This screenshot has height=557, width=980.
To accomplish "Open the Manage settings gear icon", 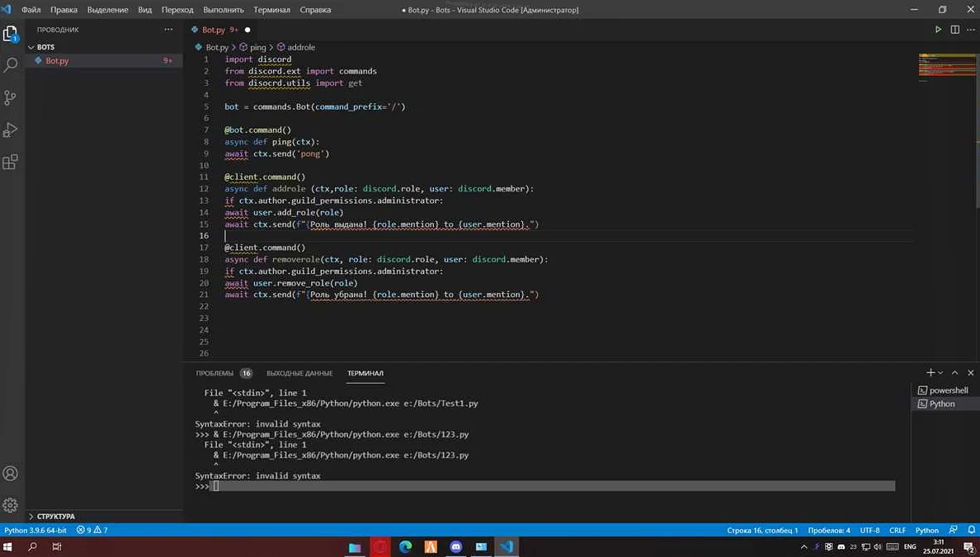I will 11,504.
